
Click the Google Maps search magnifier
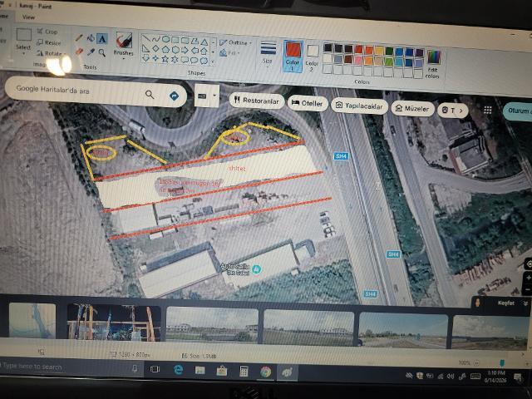point(150,94)
